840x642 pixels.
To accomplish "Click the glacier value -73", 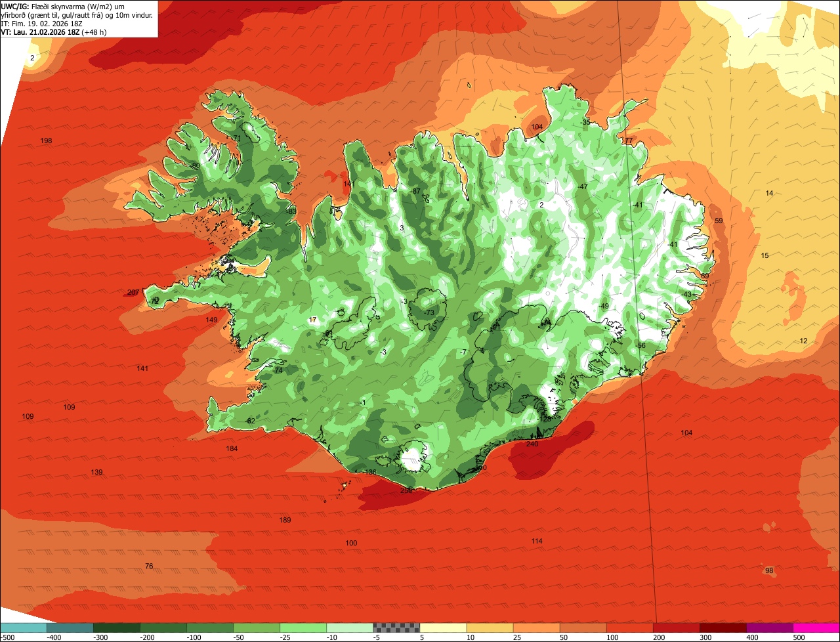I will coord(429,313).
